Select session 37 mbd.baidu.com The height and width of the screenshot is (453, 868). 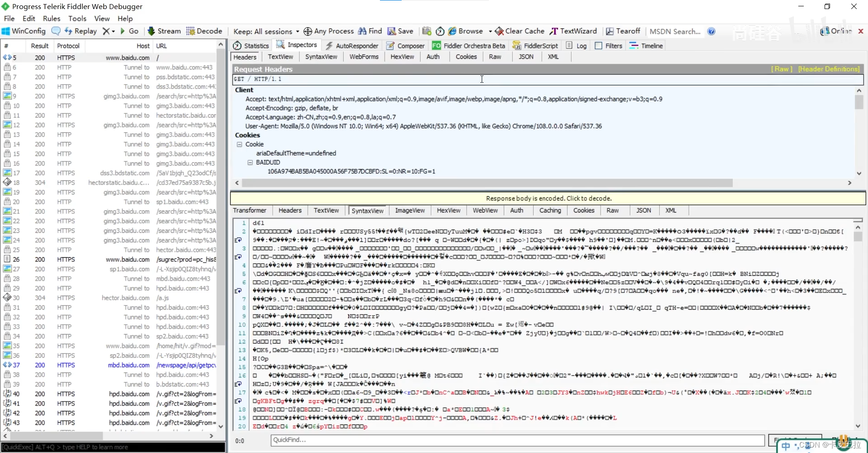(x=109, y=365)
